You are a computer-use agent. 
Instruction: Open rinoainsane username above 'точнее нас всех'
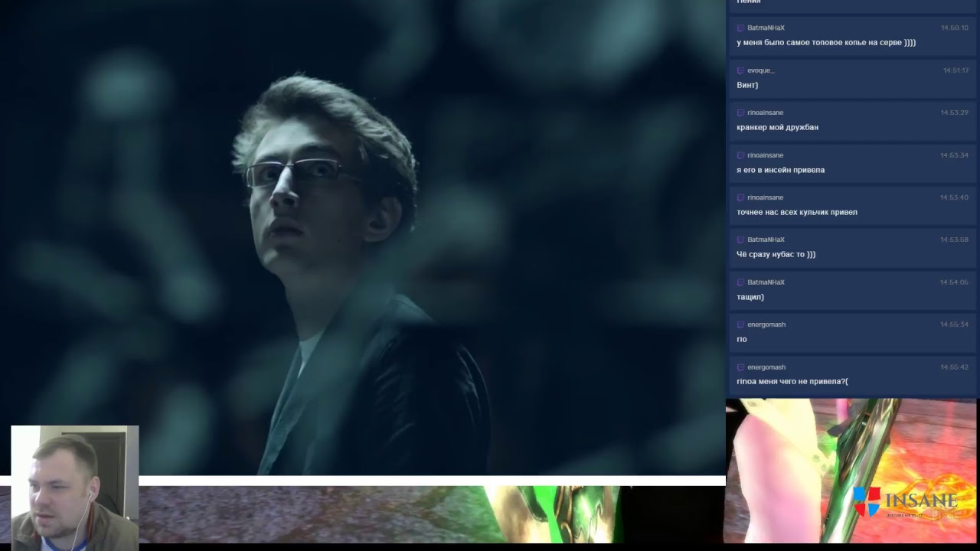point(766,197)
